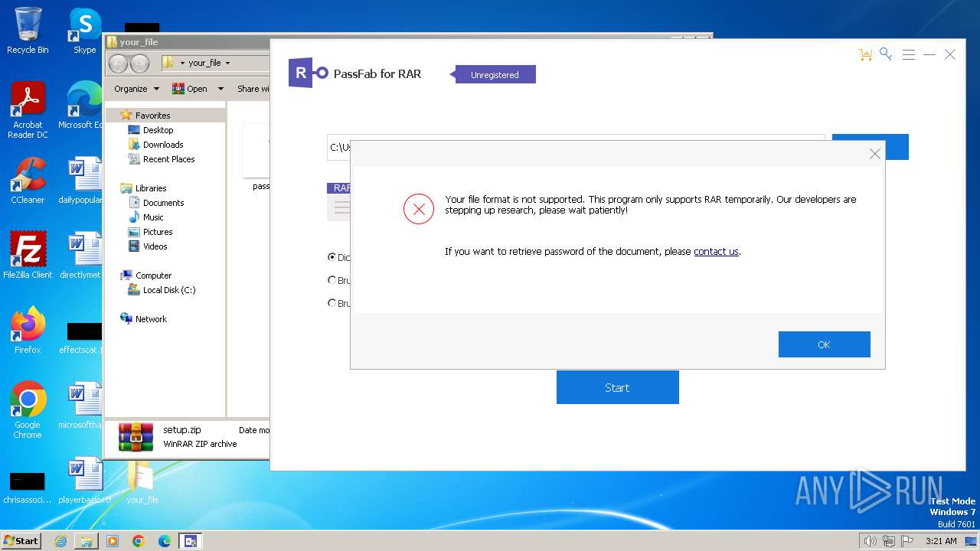The image size is (980, 551).
Task: Click the PassFab key register icon
Action: pyautogui.click(x=886, y=54)
